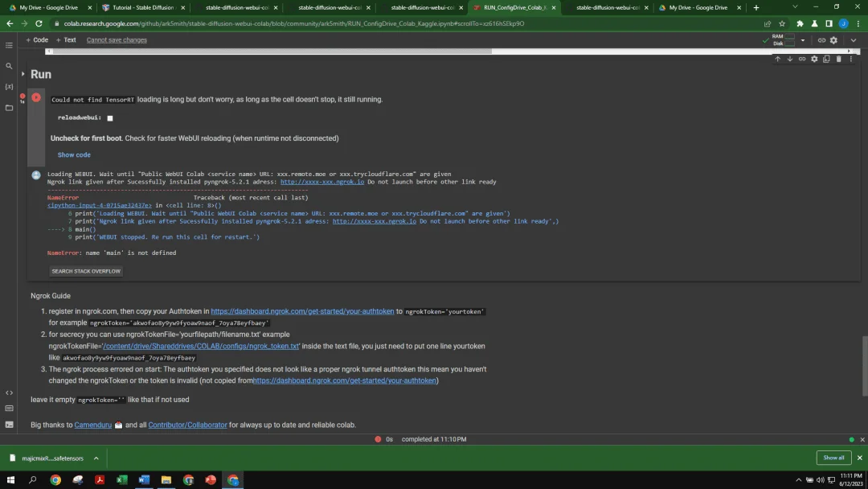The image size is (868, 489).
Task: Click the browser address bar URL
Action: [294, 24]
